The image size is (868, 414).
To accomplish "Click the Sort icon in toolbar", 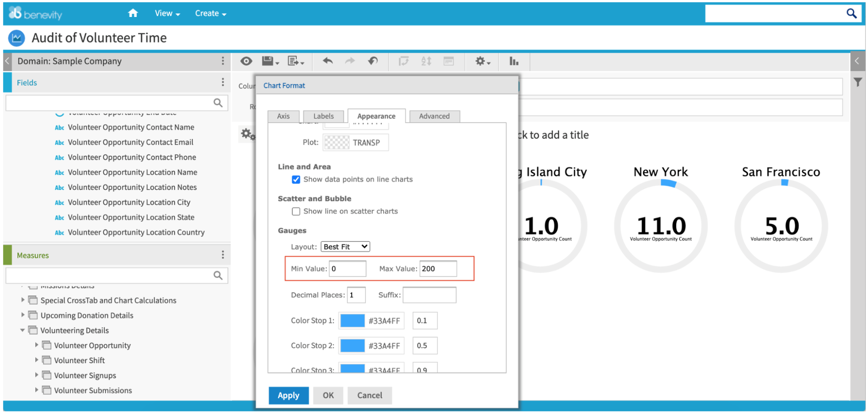I will (x=426, y=61).
